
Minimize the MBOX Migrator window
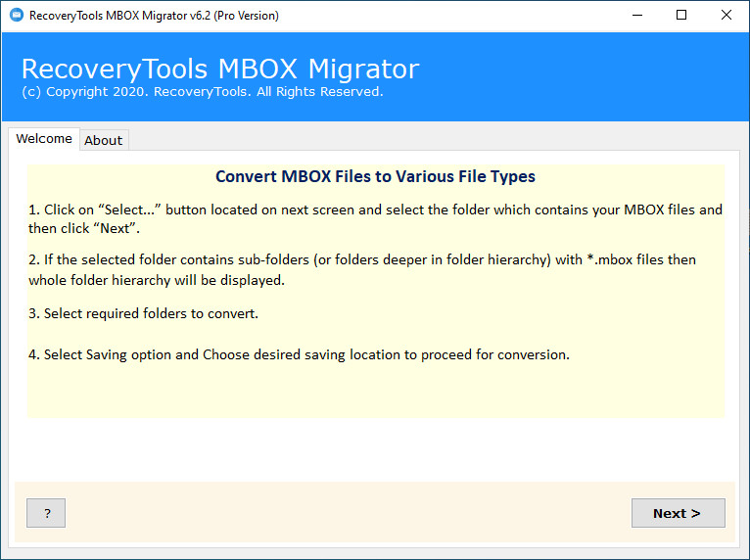point(637,15)
